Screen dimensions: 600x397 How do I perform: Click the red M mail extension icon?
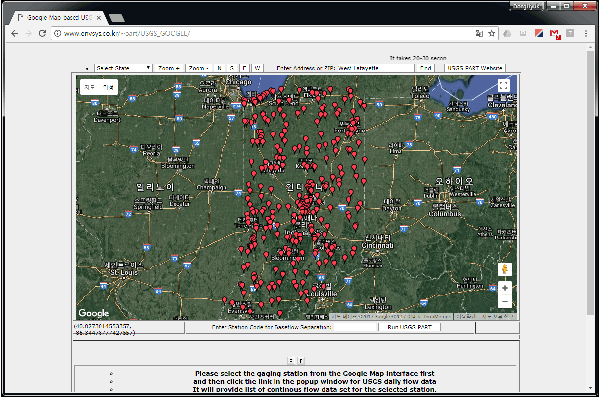[x=555, y=34]
